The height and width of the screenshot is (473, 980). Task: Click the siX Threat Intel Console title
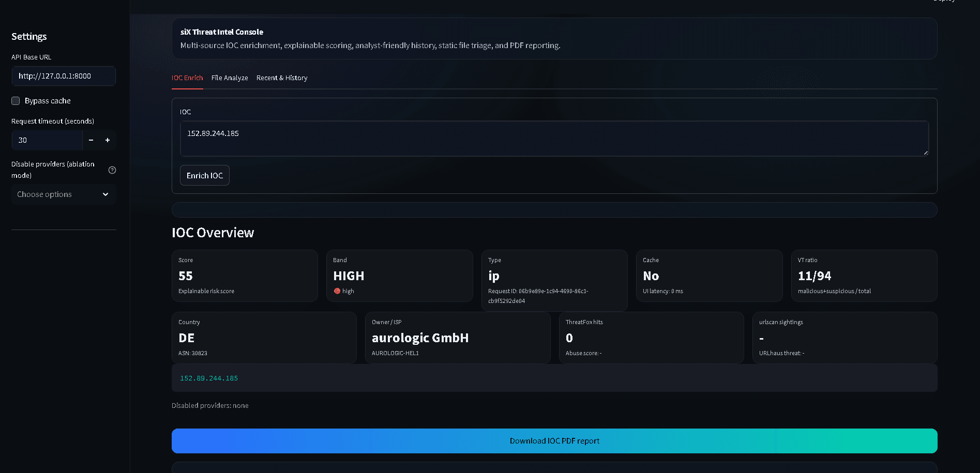(x=222, y=32)
